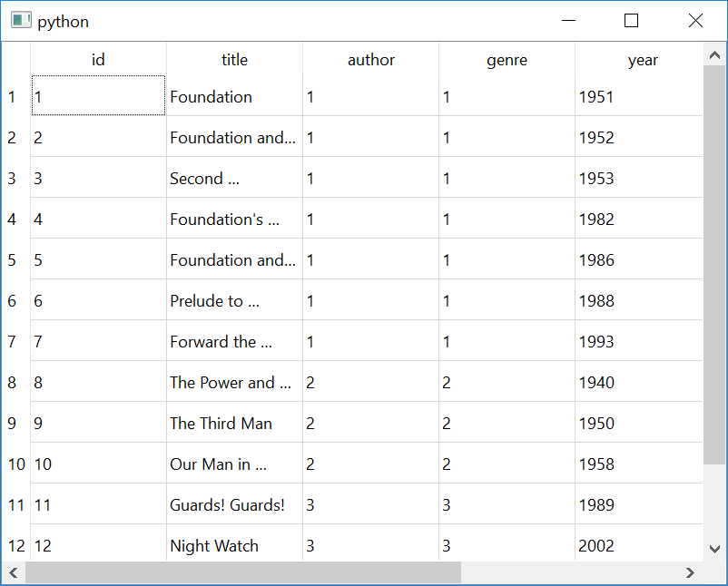Maximize the python window
Screen dimensions: 728x586
[x=632, y=21]
